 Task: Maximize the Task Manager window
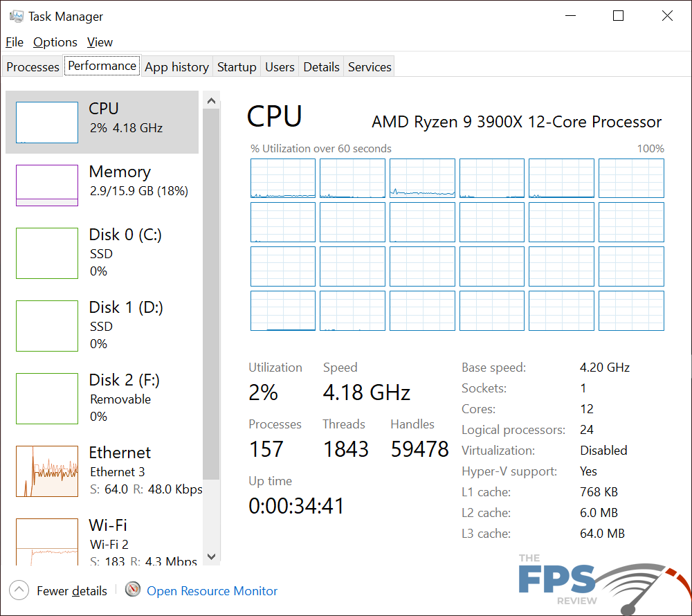pyautogui.click(x=618, y=16)
